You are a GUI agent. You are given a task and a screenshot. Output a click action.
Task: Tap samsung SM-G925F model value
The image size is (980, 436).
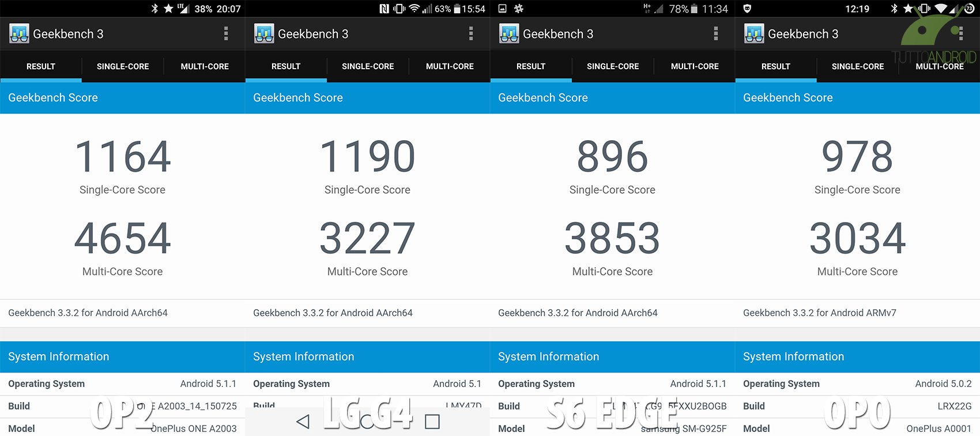[x=684, y=429]
